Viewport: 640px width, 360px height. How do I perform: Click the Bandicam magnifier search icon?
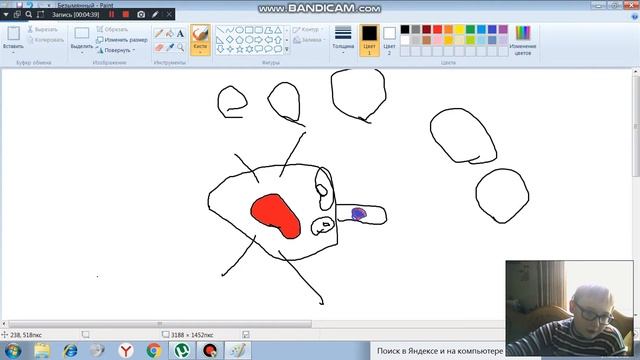[x=29, y=14]
